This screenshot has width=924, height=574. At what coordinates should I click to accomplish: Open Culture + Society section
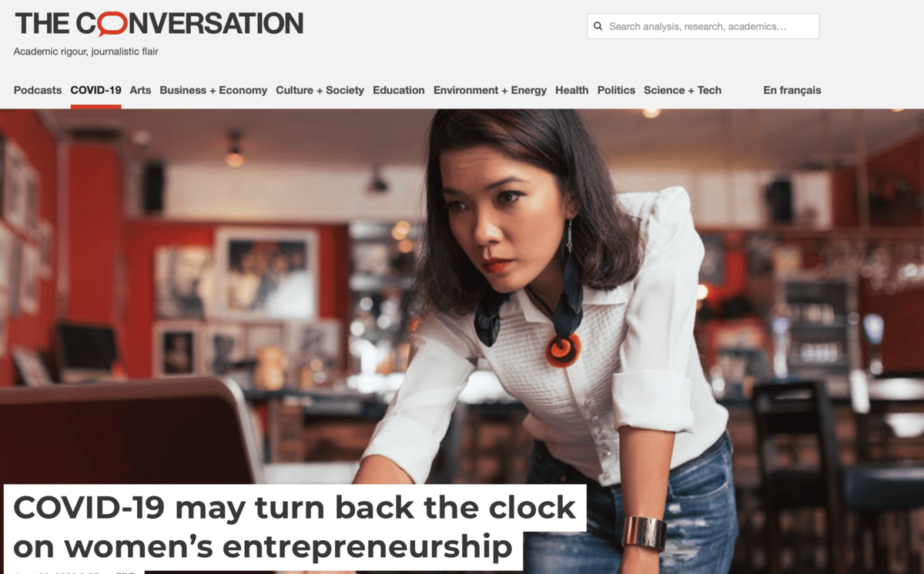tap(320, 90)
